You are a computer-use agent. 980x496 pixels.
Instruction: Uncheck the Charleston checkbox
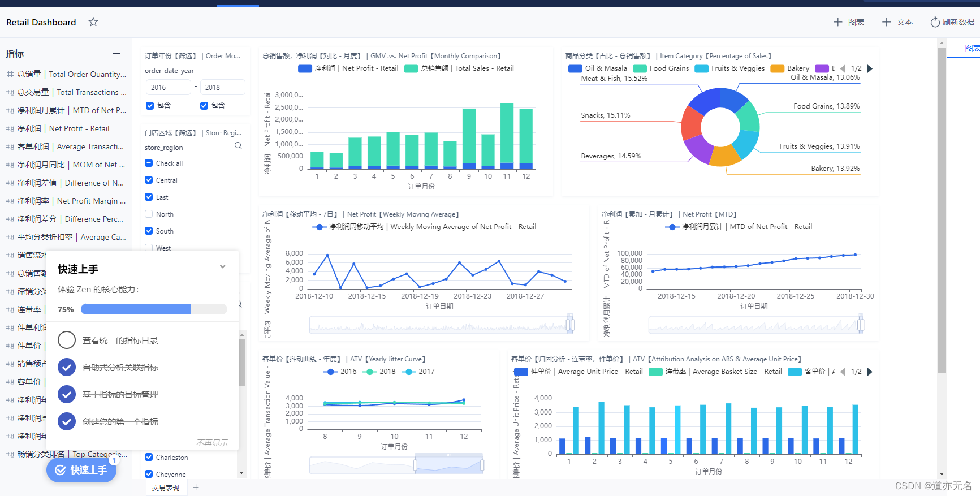pyautogui.click(x=149, y=457)
